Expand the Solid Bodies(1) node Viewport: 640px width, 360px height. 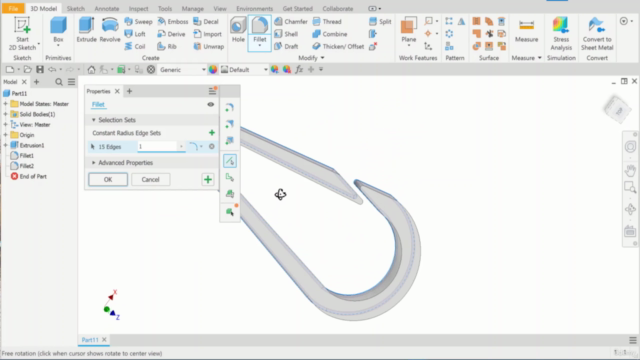[6, 114]
